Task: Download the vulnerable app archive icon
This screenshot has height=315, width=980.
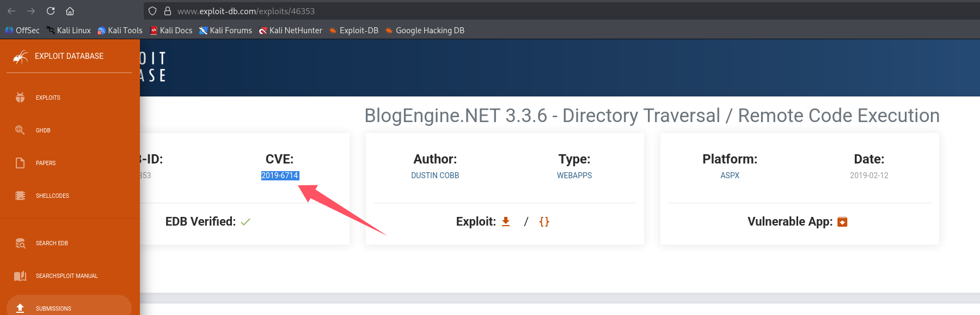Action: pos(842,222)
